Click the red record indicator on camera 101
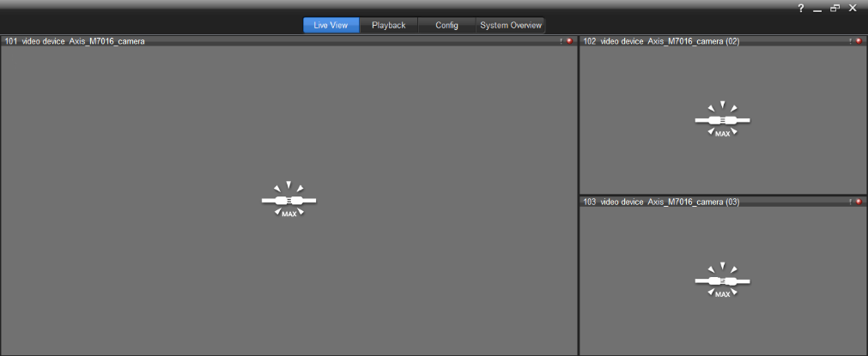Viewport: 868px width, 356px height. [568, 41]
